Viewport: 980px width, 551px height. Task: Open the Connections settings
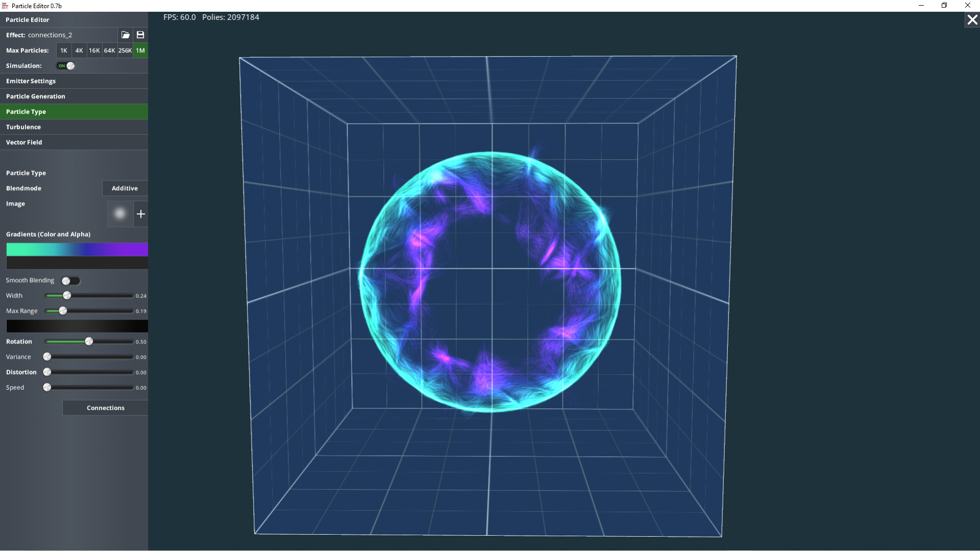click(x=105, y=408)
